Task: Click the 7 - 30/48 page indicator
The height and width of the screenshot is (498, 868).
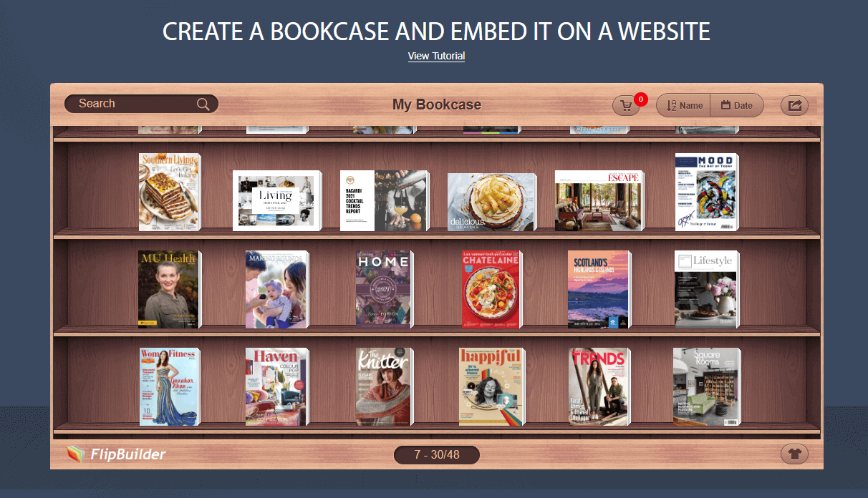Action: pos(437,454)
